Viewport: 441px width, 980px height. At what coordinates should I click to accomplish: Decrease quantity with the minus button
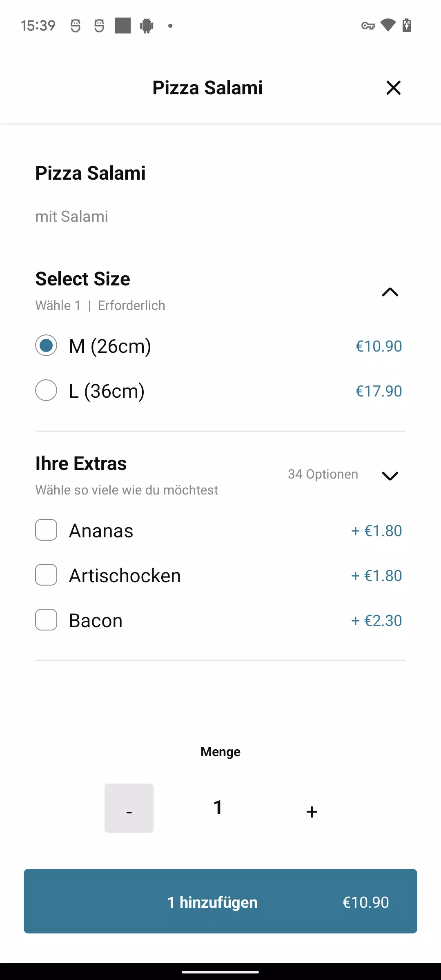click(x=129, y=808)
